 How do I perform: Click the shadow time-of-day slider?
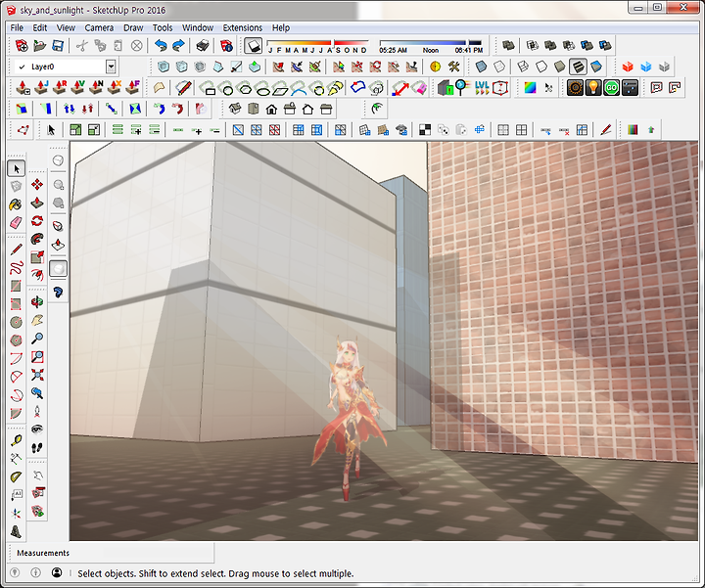(431, 45)
